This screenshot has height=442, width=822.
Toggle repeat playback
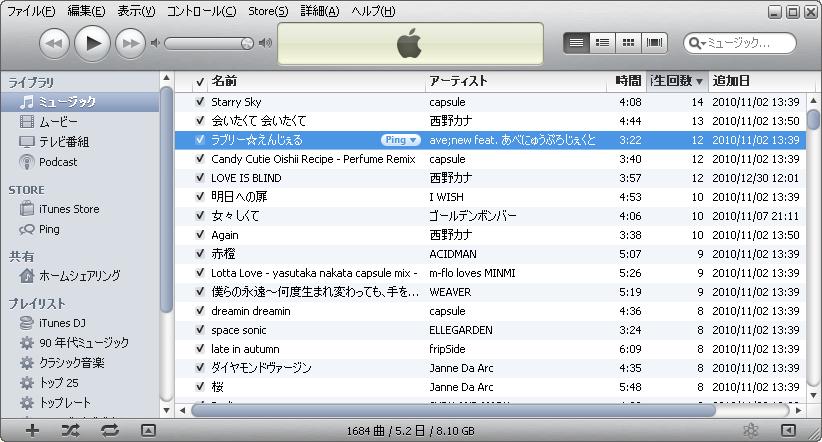point(110,430)
